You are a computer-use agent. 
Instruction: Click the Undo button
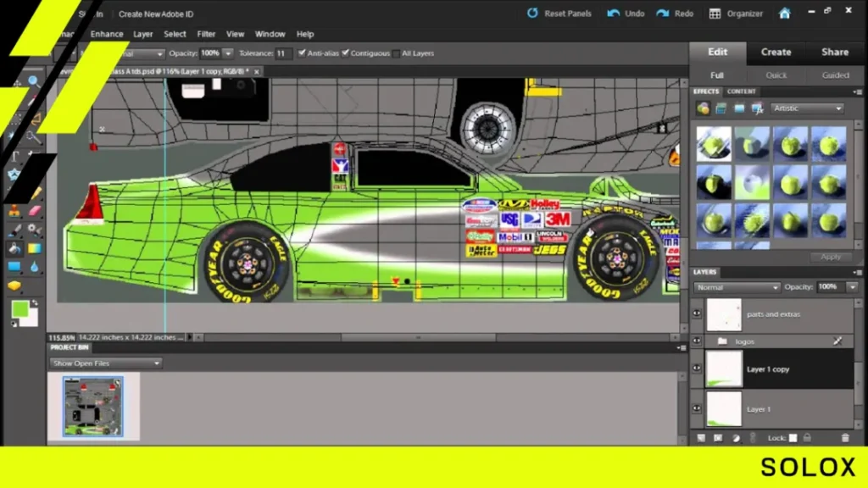[626, 14]
